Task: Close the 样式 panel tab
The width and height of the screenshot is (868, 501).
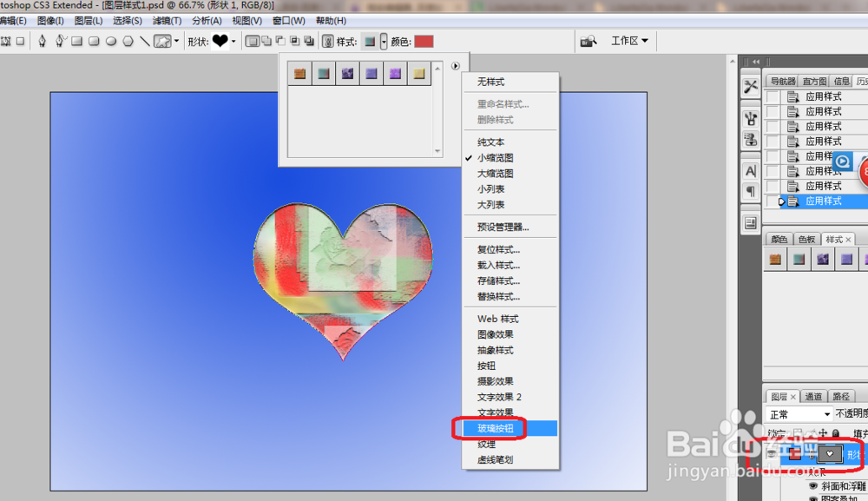Action: (x=848, y=240)
